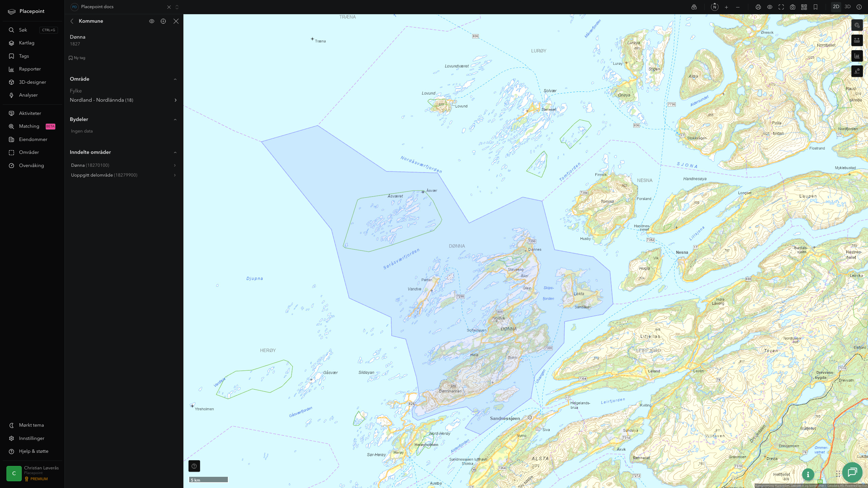Close the Placepoint docs tab

tap(169, 7)
